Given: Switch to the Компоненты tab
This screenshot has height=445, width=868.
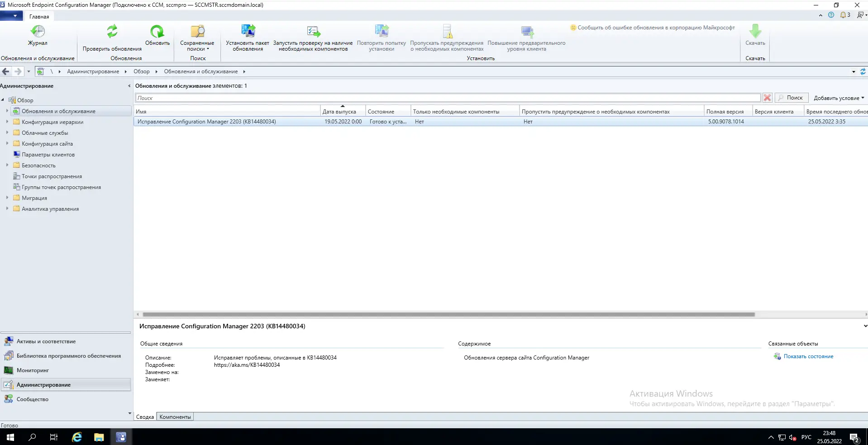Looking at the screenshot, I should [175, 417].
